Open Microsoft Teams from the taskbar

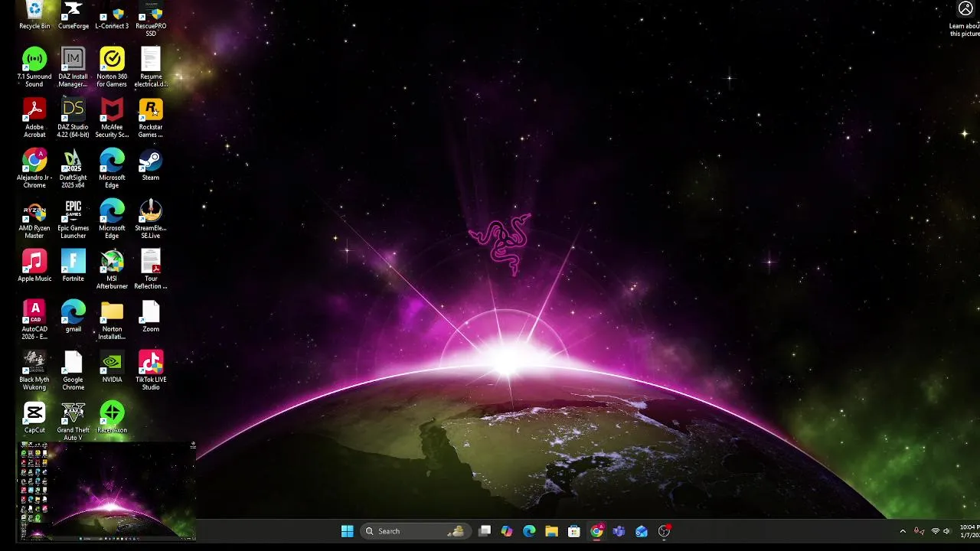tap(619, 531)
